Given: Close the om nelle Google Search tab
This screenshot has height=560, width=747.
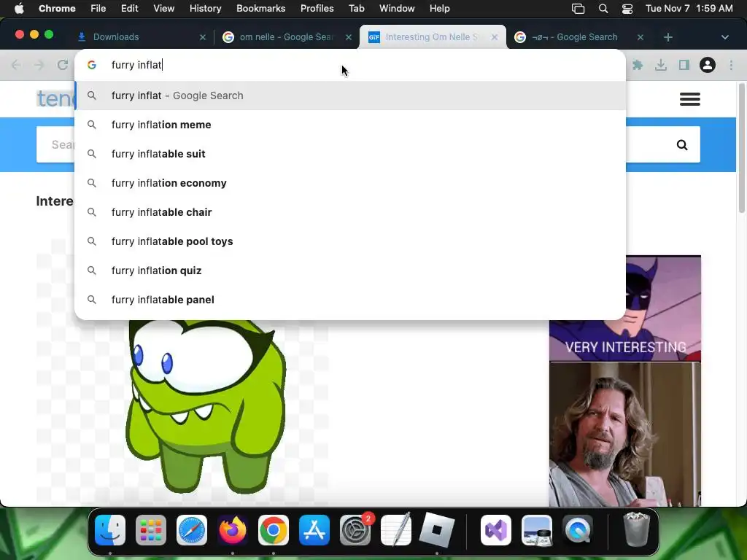Looking at the screenshot, I should 349,37.
